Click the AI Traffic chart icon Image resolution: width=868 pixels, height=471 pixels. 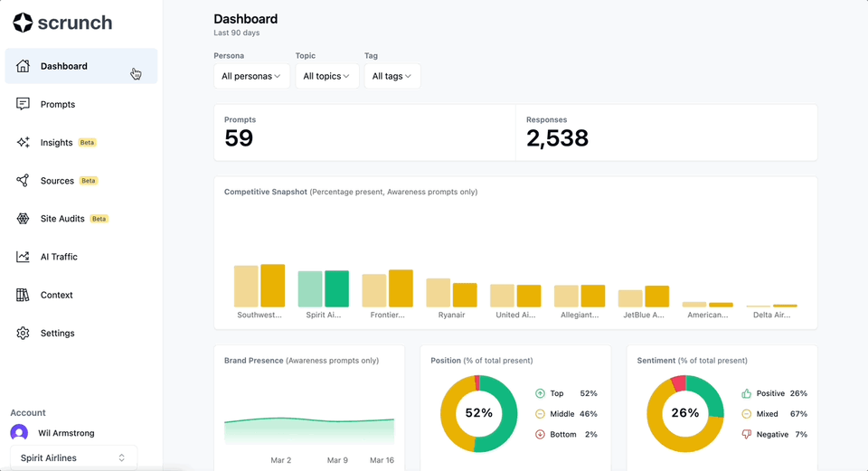(x=23, y=257)
